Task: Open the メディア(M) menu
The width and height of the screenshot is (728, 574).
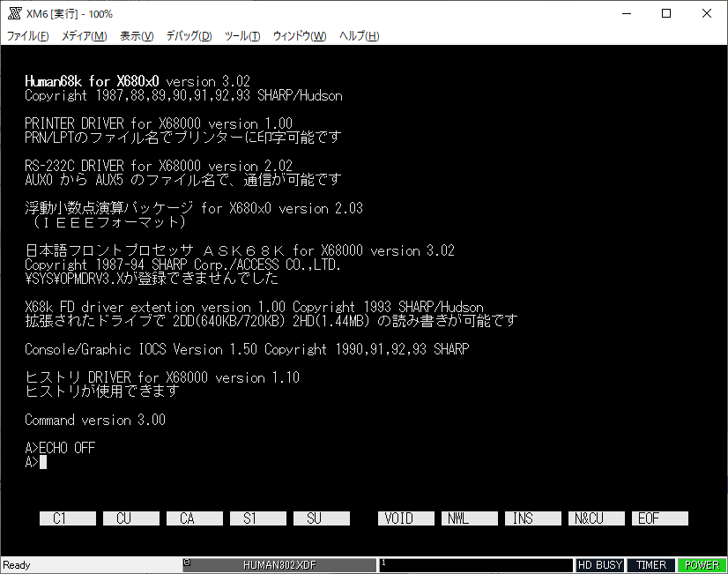Action: click(x=84, y=36)
